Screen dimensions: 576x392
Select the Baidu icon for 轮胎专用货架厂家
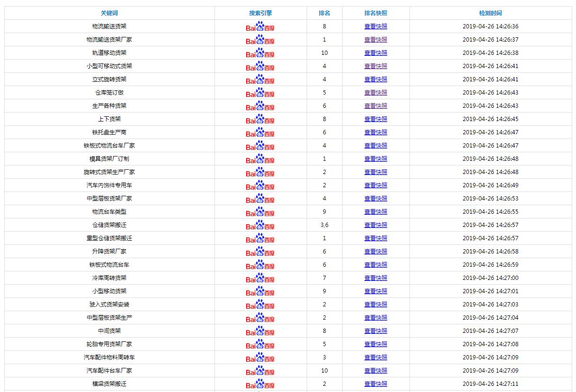(x=260, y=344)
